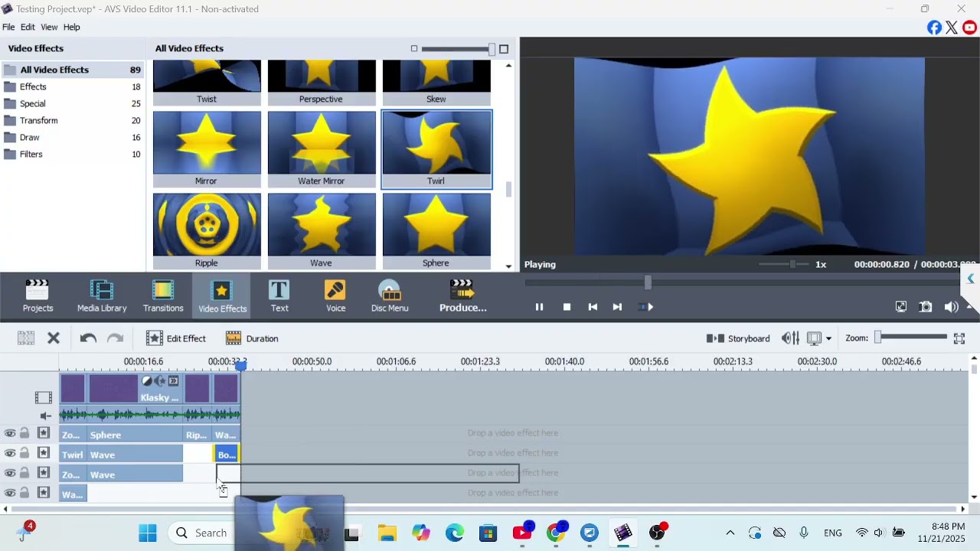Select the Video Effects section

click(x=222, y=296)
